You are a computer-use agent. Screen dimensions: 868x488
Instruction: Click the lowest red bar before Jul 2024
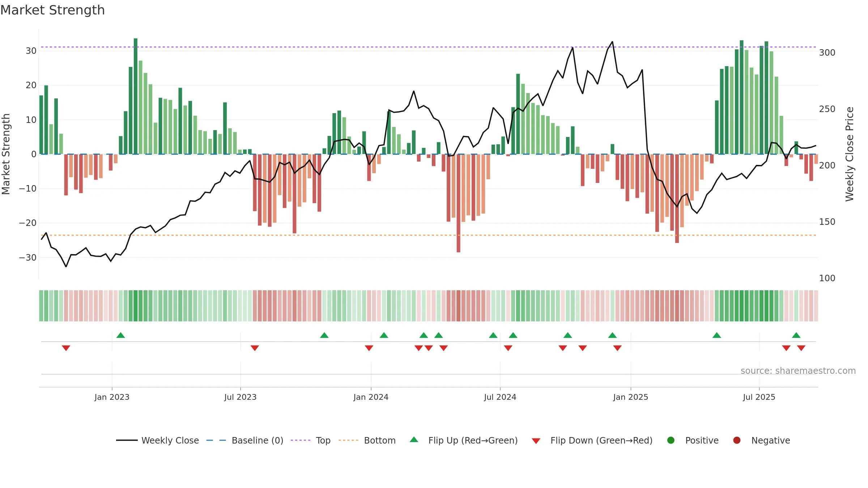(459, 203)
